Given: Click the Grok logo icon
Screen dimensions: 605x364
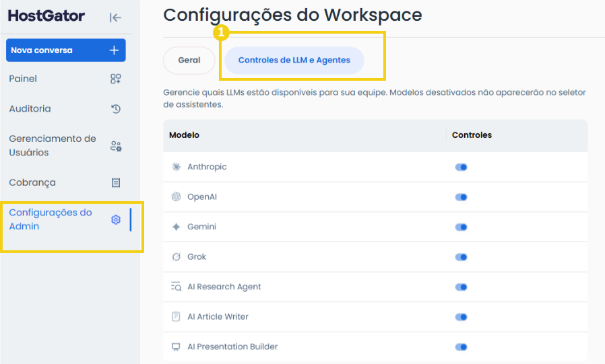Looking at the screenshot, I should click(176, 256).
